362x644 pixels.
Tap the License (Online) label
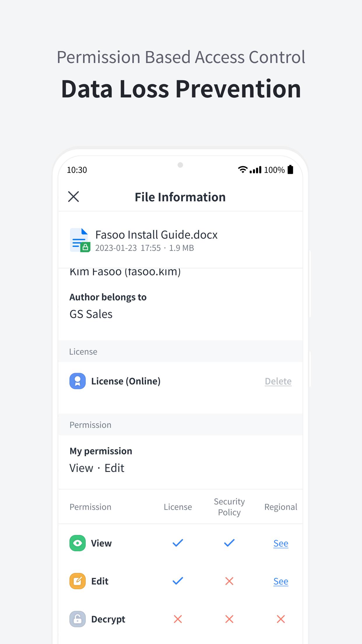(x=126, y=381)
